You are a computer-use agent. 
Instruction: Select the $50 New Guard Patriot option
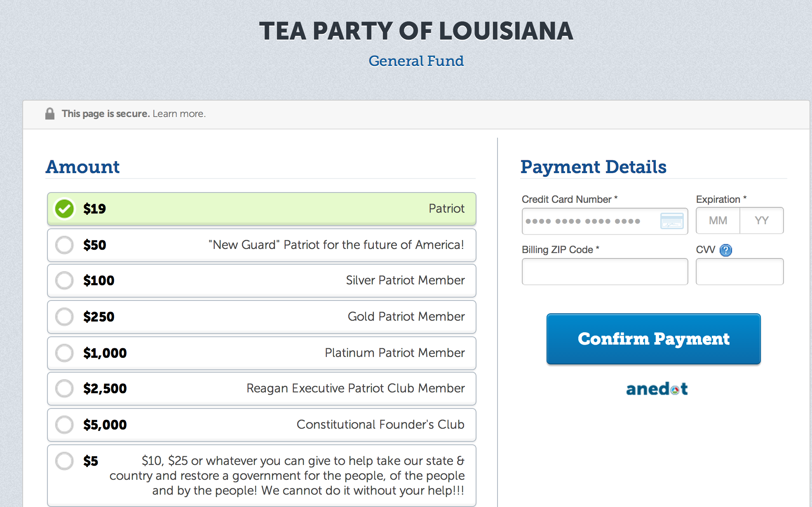pyautogui.click(x=65, y=245)
